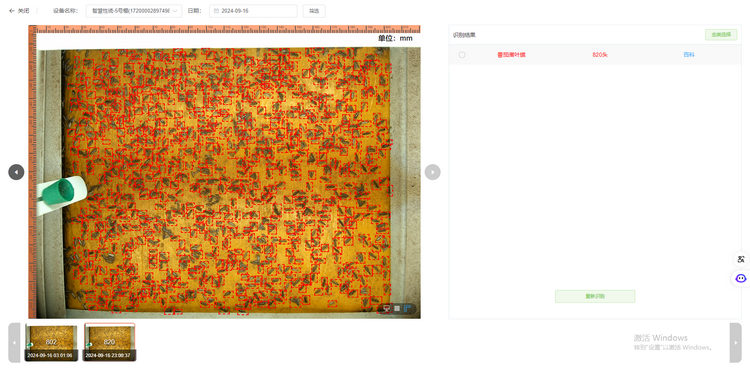Show previous image with left arrow circle
The height and width of the screenshot is (371, 750).
(16, 172)
